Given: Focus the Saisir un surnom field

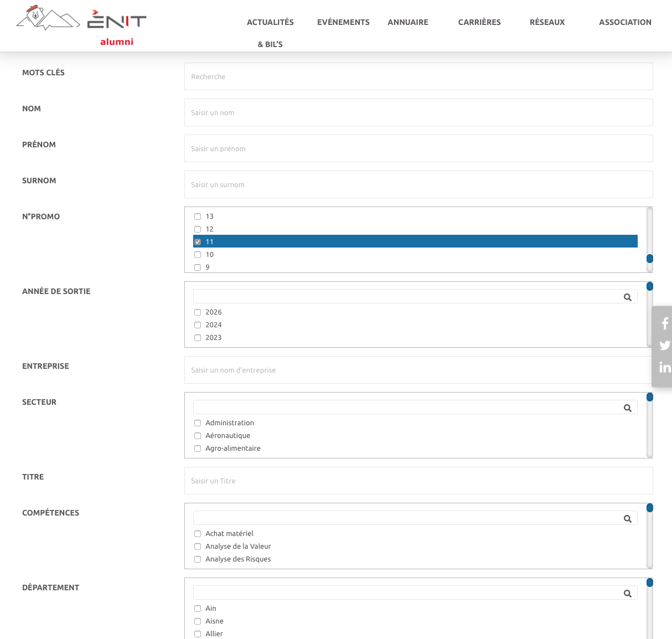Looking at the screenshot, I should [x=418, y=184].
